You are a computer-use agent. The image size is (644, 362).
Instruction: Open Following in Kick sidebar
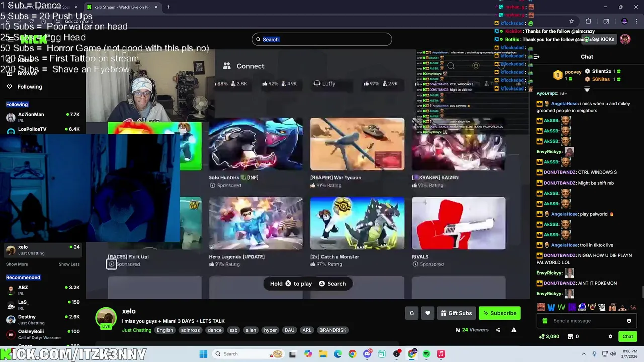pyautogui.click(x=25, y=87)
